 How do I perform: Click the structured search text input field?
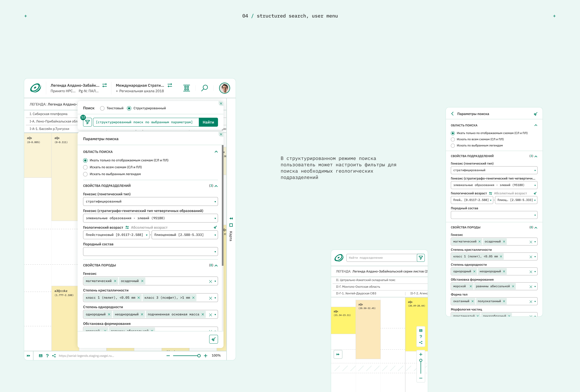point(146,122)
